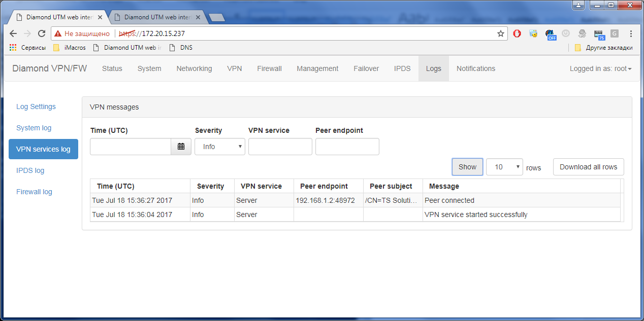Click the Peer endpoint column header
This screenshot has width=644, height=321.
point(329,186)
